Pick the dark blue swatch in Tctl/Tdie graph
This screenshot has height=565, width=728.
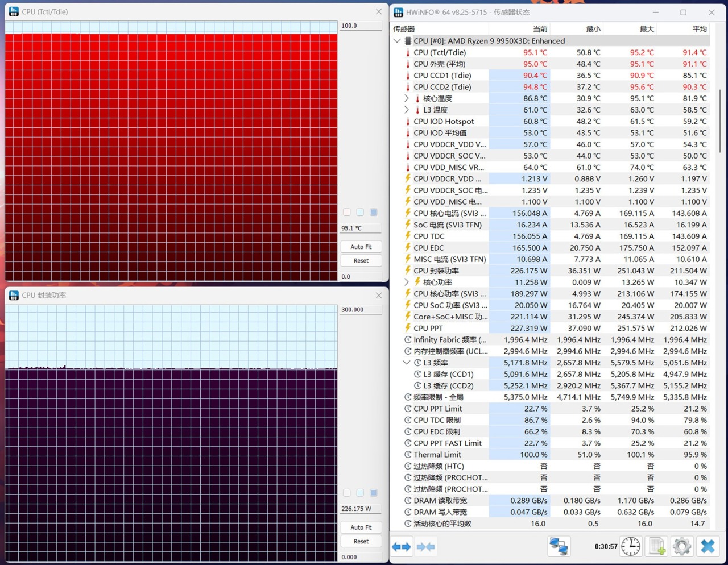[374, 212]
